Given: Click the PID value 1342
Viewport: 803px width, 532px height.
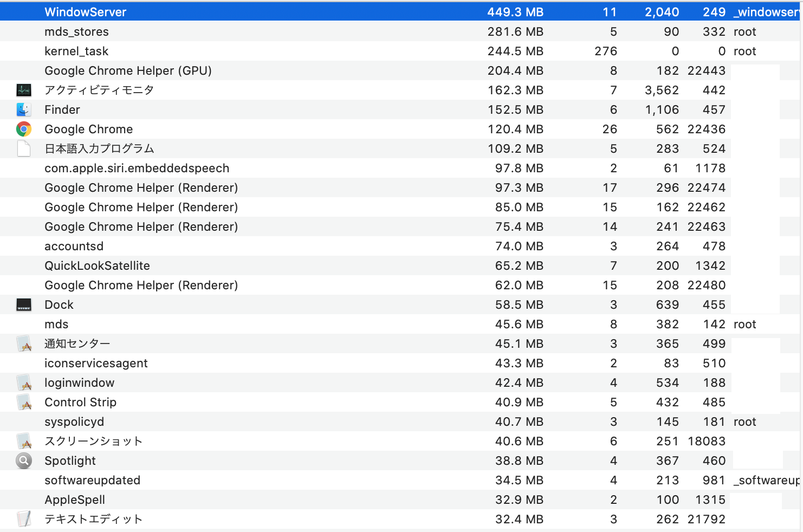Looking at the screenshot, I should (710, 265).
